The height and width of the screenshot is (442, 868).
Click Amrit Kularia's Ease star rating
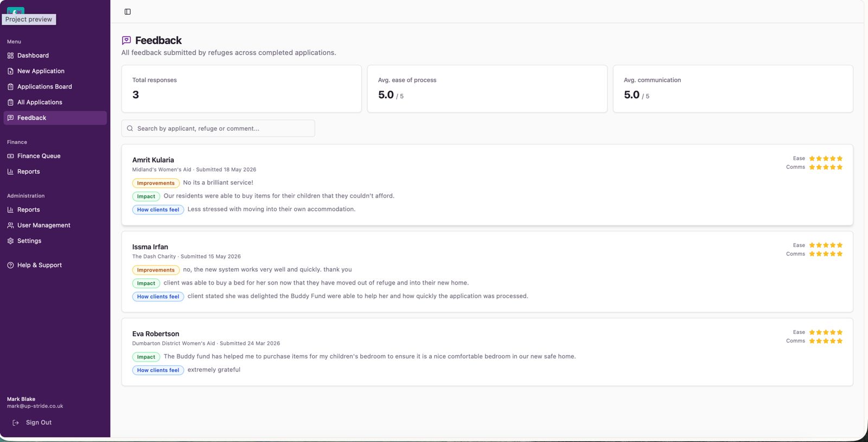(826, 159)
